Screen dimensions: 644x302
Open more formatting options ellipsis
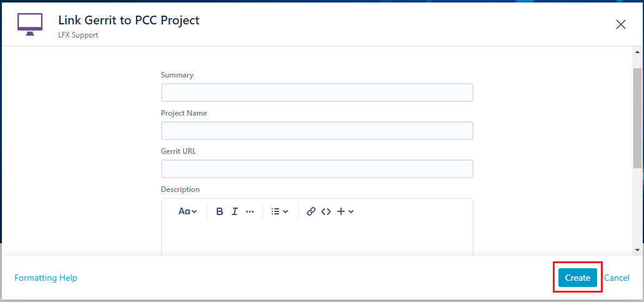[x=250, y=211]
